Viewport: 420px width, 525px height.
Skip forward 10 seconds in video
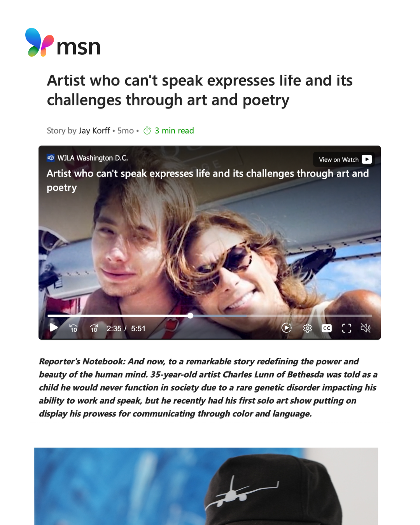click(x=94, y=328)
